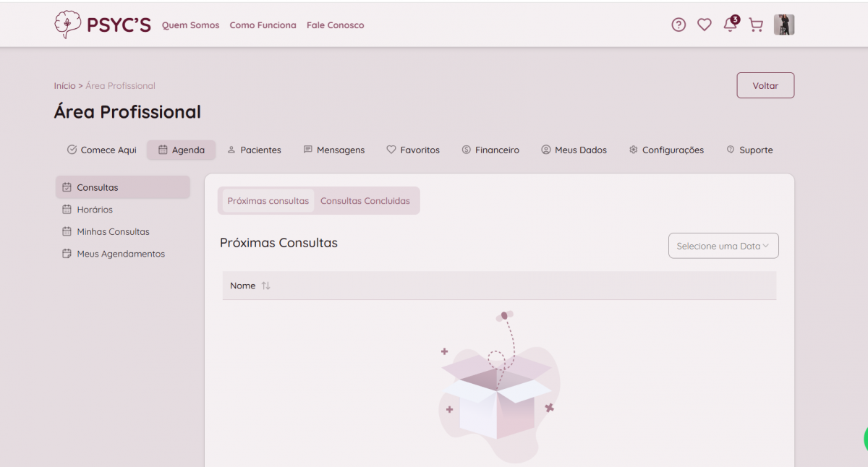This screenshot has width=868, height=467.
Task: Open the shopping cart icon
Action: pyautogui.click(x=756, y=25)
